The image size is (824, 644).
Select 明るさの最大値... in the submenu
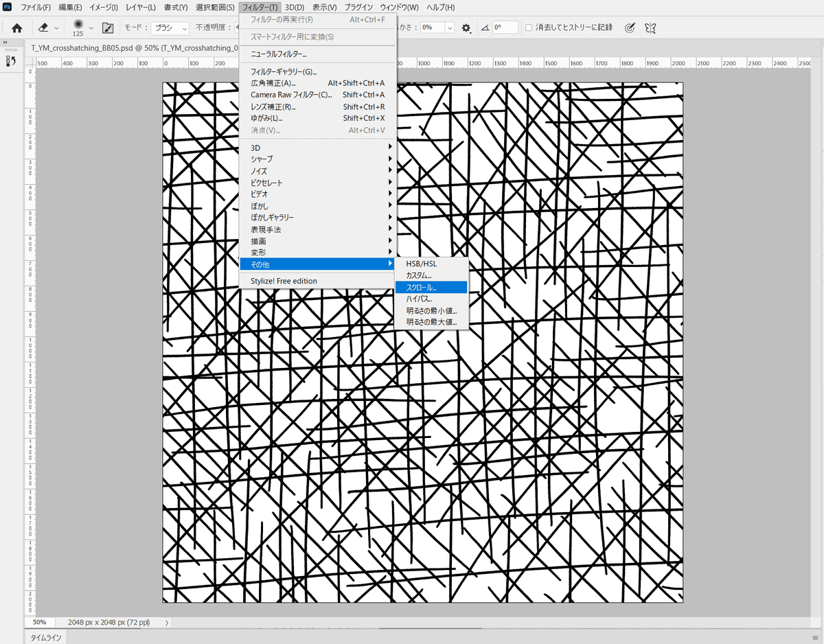click(x=432, y=321)
